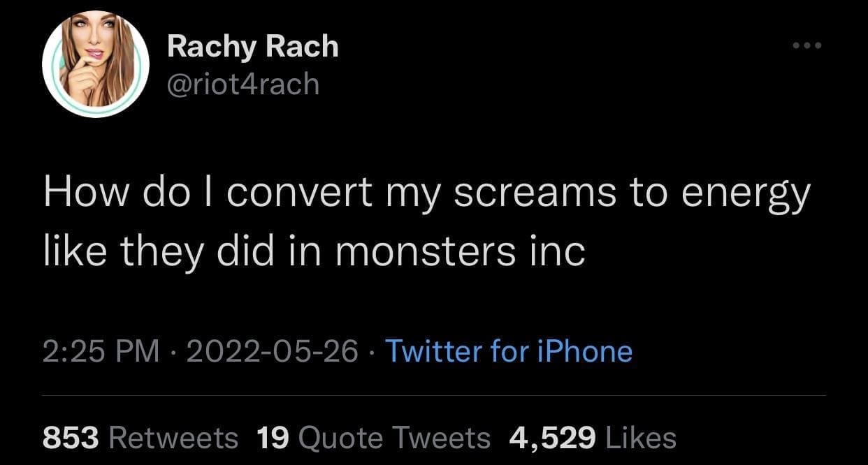
Task: View the Retweets label list
Action: [x=174, y=438]
